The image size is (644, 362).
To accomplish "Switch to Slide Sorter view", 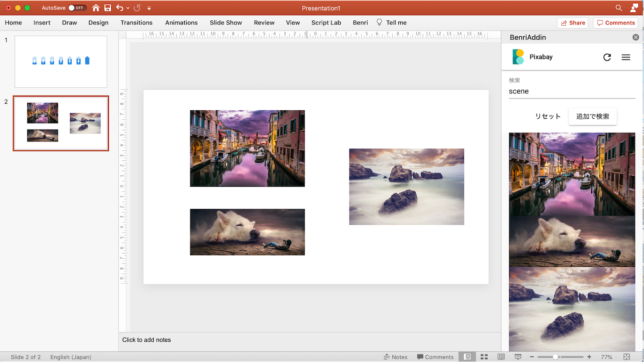I will pos(484,357).
